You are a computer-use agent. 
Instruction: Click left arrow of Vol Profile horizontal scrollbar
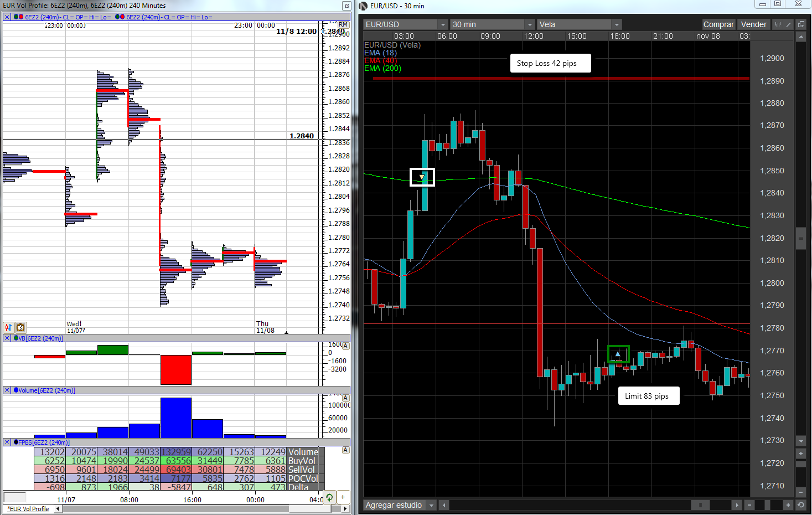coord(57,509)
